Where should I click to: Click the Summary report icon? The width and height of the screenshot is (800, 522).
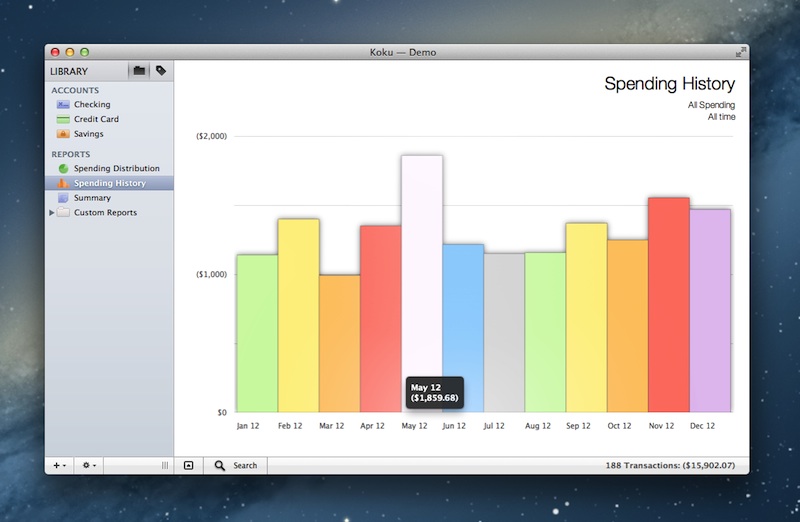(x=63, y=198)
